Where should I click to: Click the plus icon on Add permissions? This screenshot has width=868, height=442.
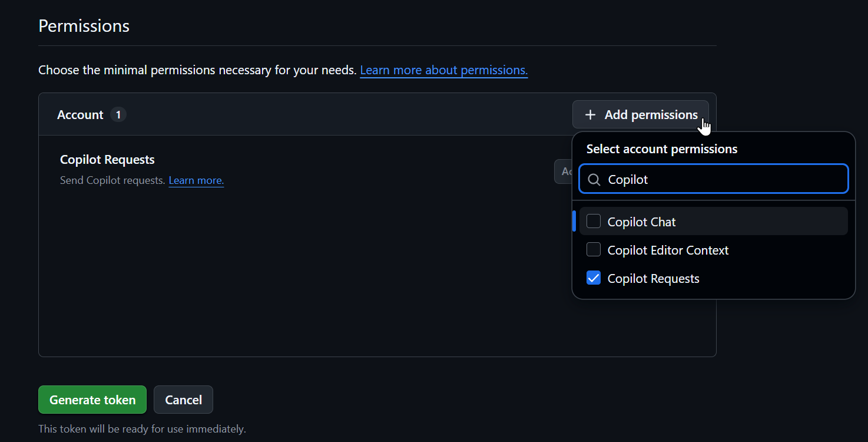[589, 114]
